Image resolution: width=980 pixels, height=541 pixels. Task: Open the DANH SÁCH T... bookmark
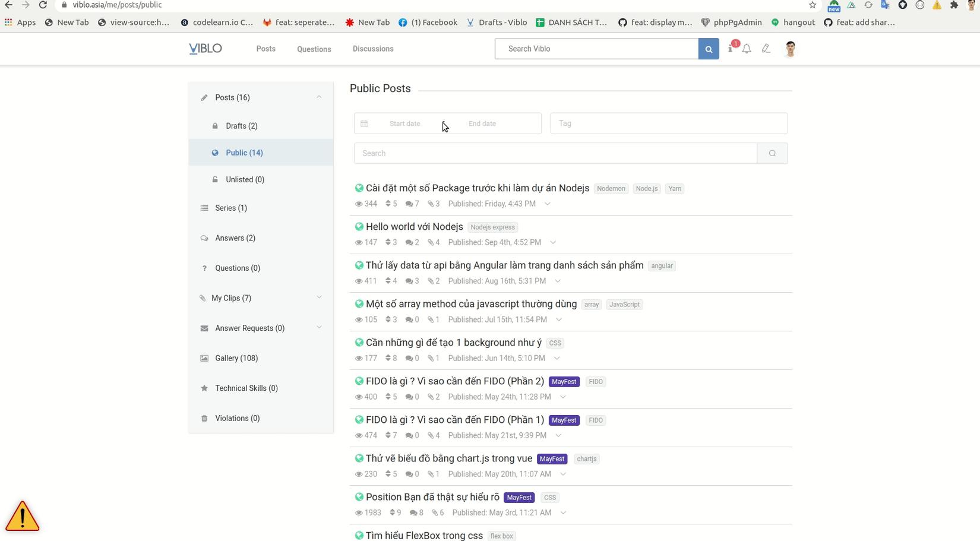(x=571, y=23)
